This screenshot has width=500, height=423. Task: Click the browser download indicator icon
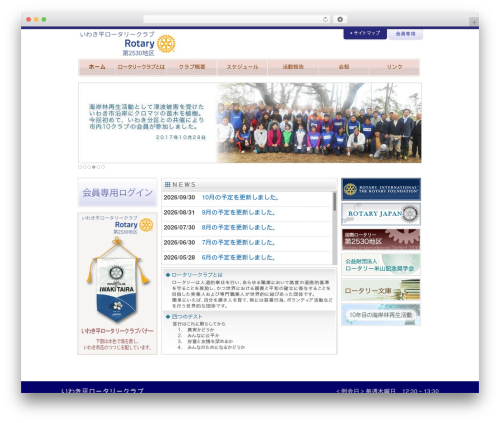coord(340,20)
